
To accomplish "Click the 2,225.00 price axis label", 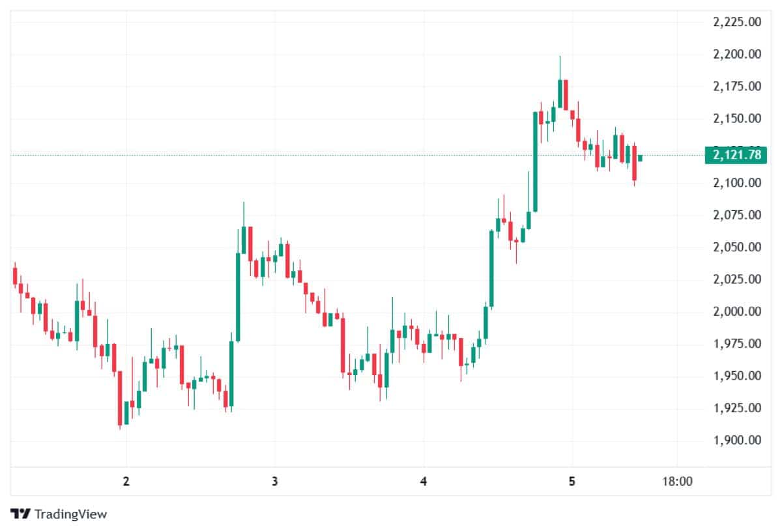I will coord(737,21).
